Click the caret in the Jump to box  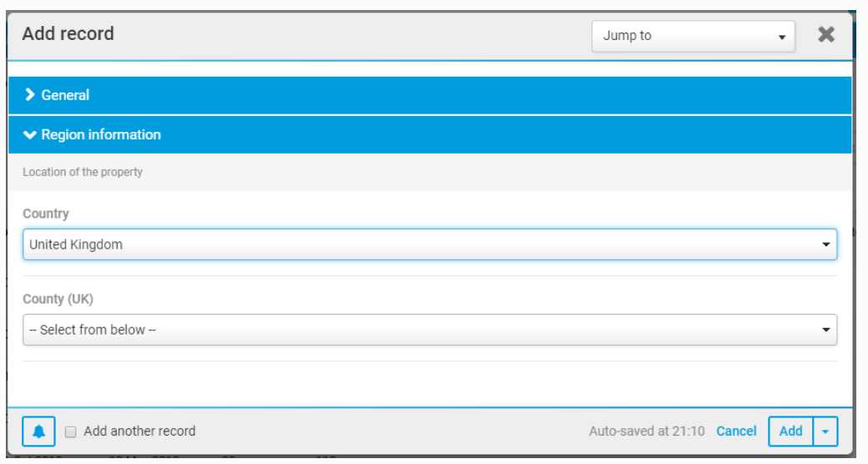[x=781, y=38]
